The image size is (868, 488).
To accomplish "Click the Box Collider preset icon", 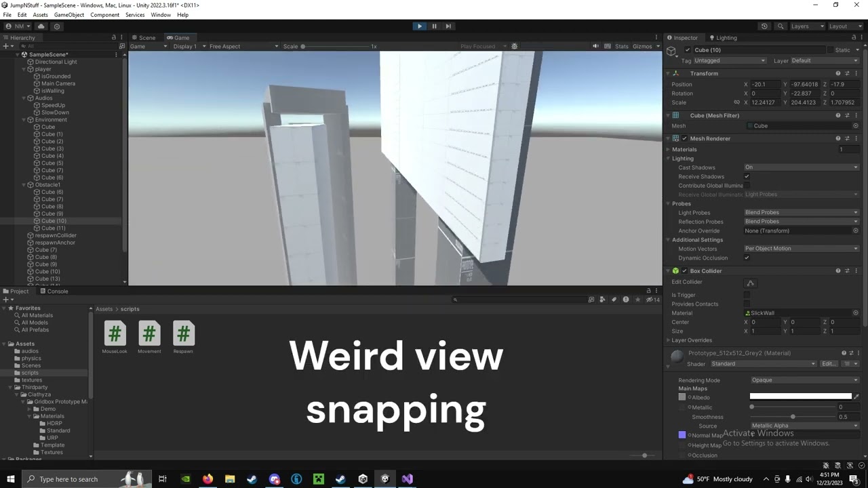I will point(847,271).
